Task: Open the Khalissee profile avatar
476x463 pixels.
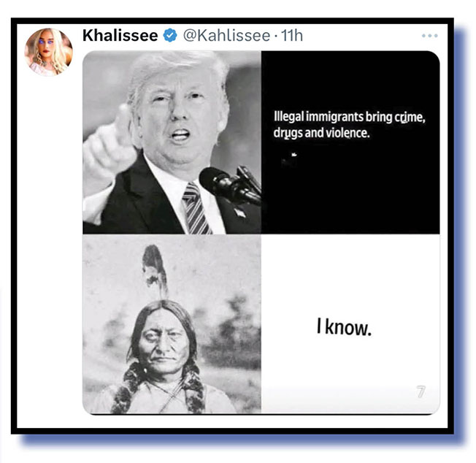Action: pyautogui.click(x=48, y=52)
